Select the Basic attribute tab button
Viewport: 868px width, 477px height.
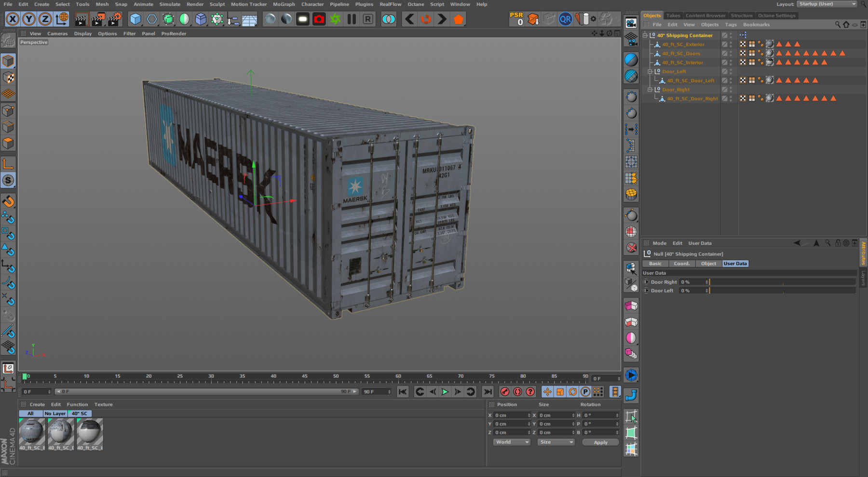(655, 264)
